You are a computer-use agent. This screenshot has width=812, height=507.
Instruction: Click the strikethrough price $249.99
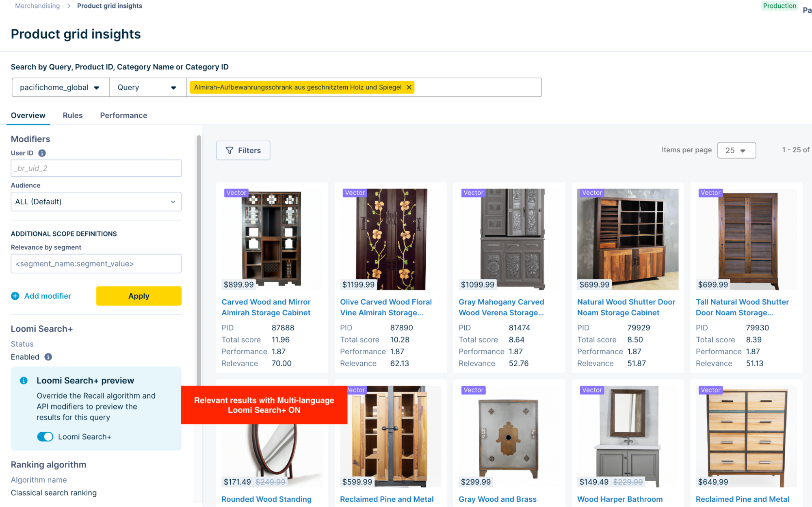[x=271, y=482]
